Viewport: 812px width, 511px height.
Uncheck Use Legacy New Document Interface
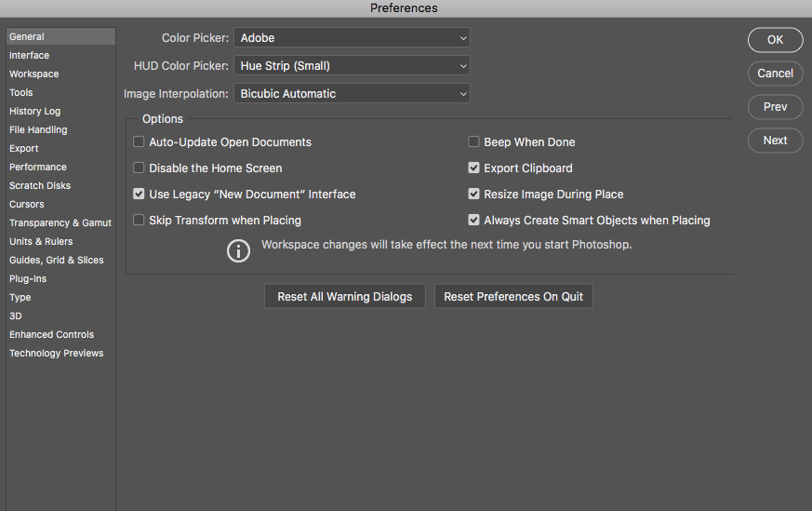(x=139, y=195)
